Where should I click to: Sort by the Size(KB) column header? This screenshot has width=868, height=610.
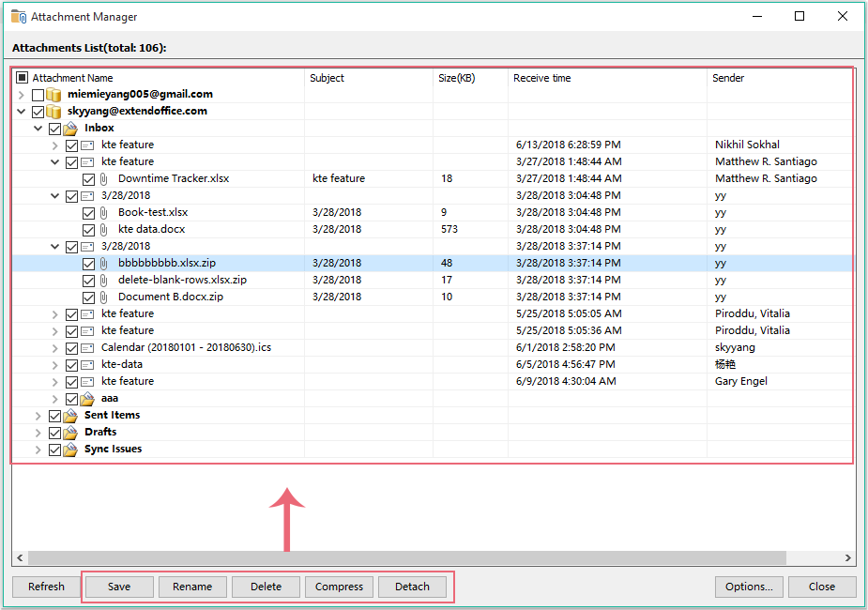pyautogui.click(x=457, y=78)
